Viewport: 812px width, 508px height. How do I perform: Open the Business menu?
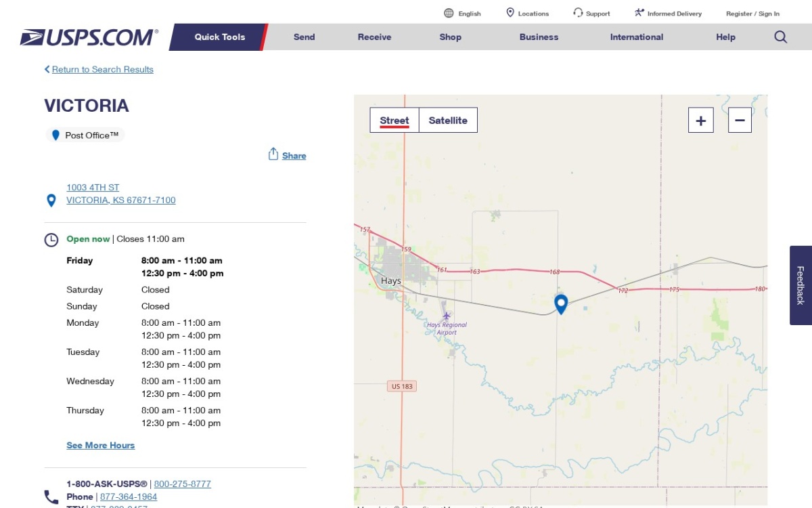pyautogui.click(x=539, y=37)
